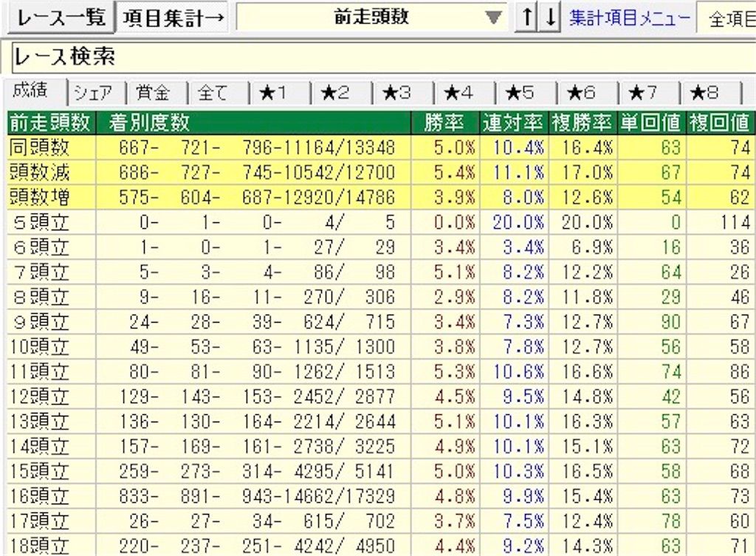The width and height of the screenshot is (756, 556).
Task: Sort by the 複勝率 column header
Action: point(583,123)
